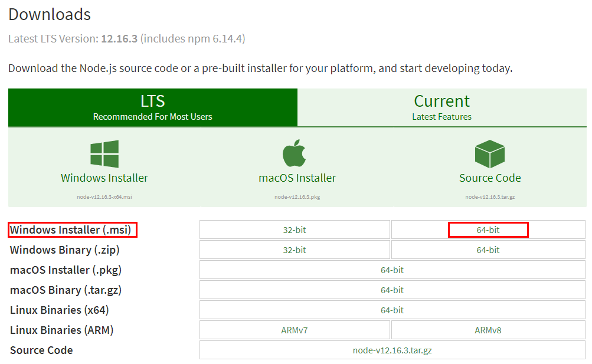Click the Downloads page heading
This screenshot has height=364, width=592.
[50, 14]
